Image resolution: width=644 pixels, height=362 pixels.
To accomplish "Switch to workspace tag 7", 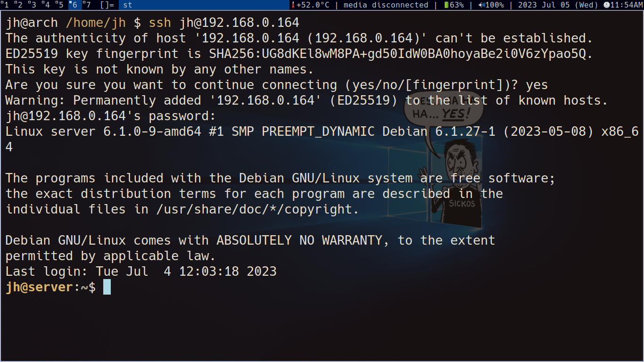I will point(87,5).
